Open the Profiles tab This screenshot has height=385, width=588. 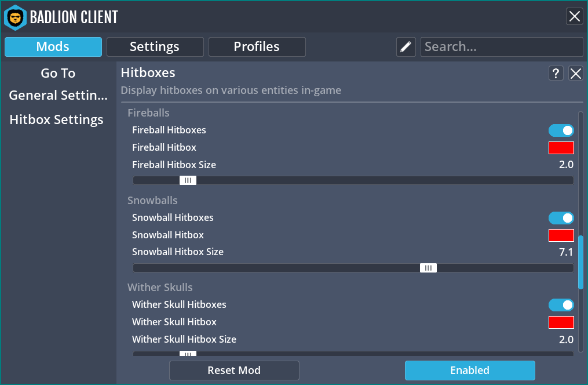coord(257,47)
